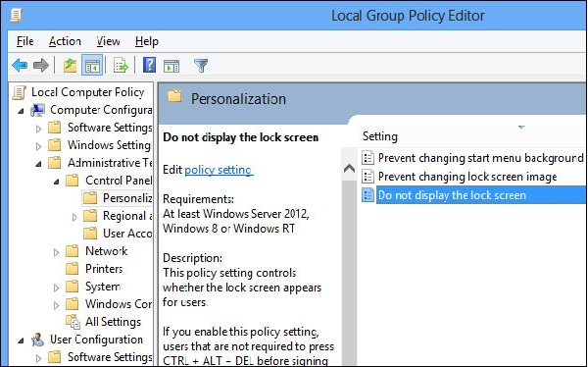The height and width of the screenshot is (367, 588).
Task: Select the All Settings tree item
Action: [113, 322]
